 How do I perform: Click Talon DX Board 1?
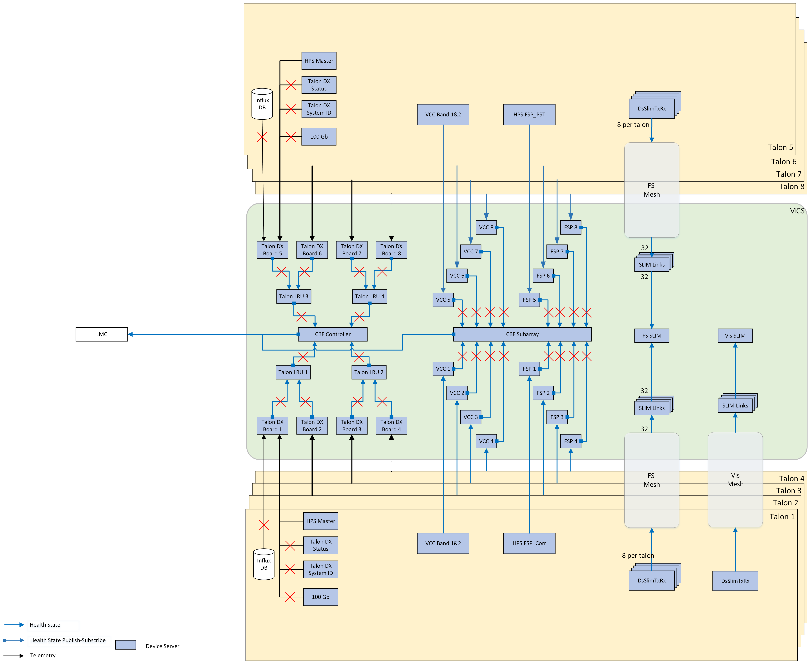(x=272, y=426)
